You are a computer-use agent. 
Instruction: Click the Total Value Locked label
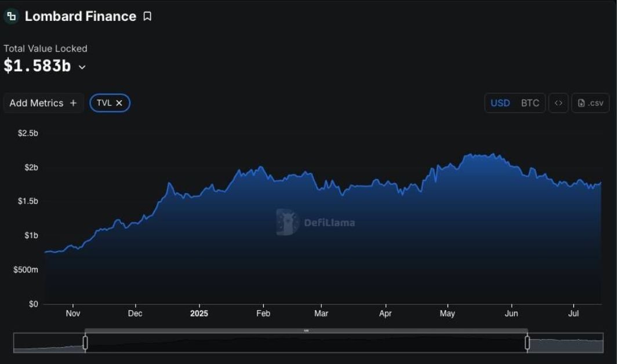coord(45,49)
